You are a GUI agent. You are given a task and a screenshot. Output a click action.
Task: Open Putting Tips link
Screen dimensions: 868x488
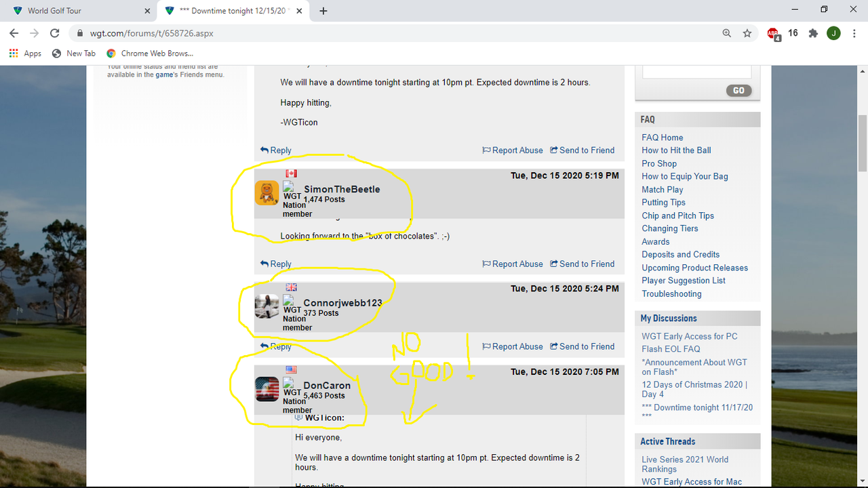click(x=664, y=203)
